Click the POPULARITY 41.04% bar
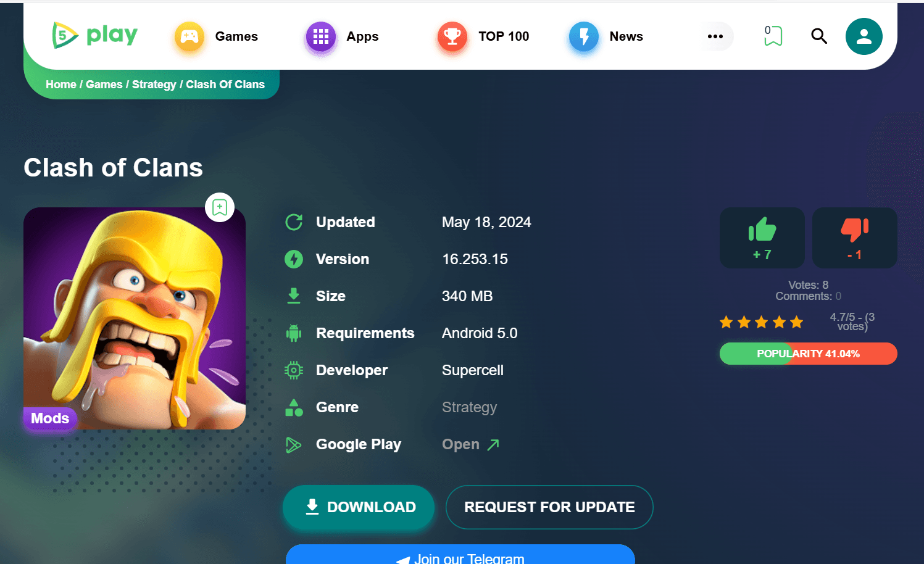This screenshot has width=924, height=564. point(809,354)
